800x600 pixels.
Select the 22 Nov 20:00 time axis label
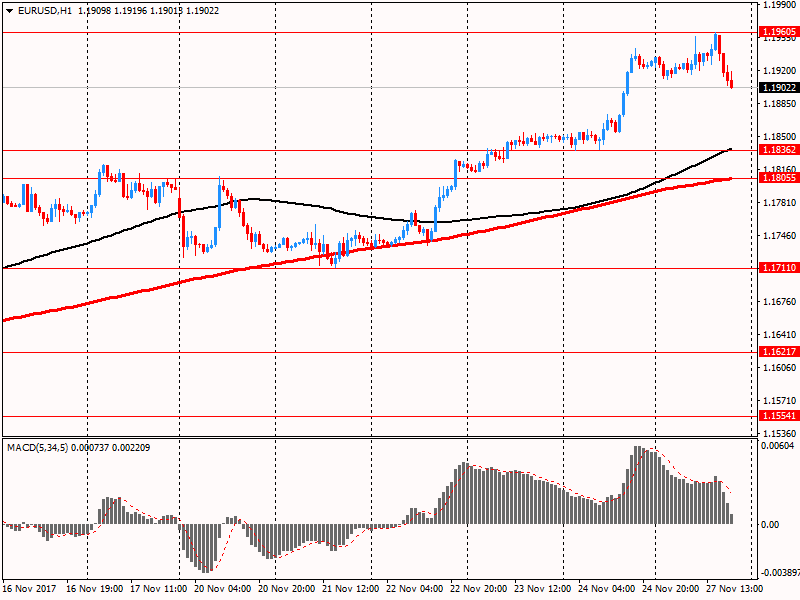click(479, 589)
